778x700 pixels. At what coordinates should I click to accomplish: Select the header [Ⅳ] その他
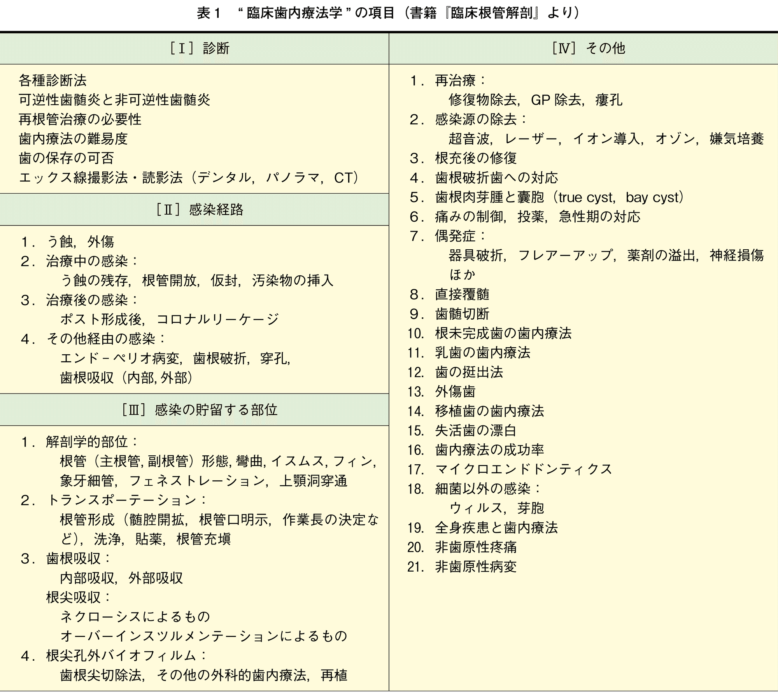[589, 48]
